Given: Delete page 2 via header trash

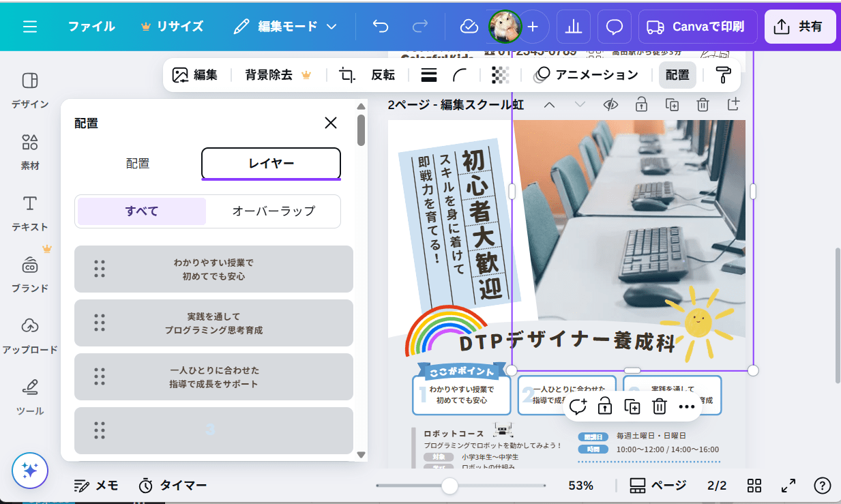Looking at the screenshot, I should click(703, 104).
